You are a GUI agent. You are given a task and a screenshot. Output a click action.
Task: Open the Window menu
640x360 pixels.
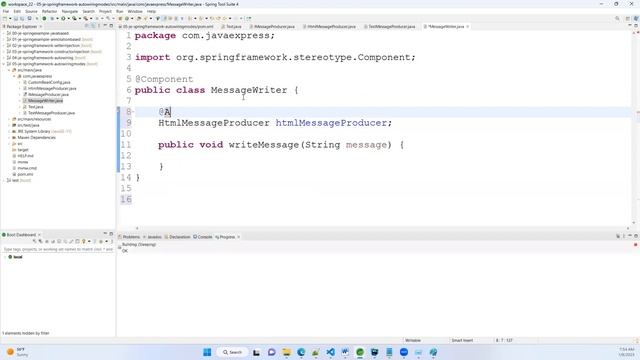(x=135, y=11)
